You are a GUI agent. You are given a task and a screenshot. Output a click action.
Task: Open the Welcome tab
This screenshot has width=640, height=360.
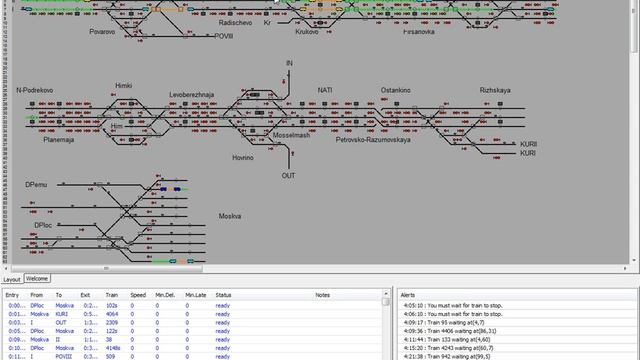click(x=37, y=278)
